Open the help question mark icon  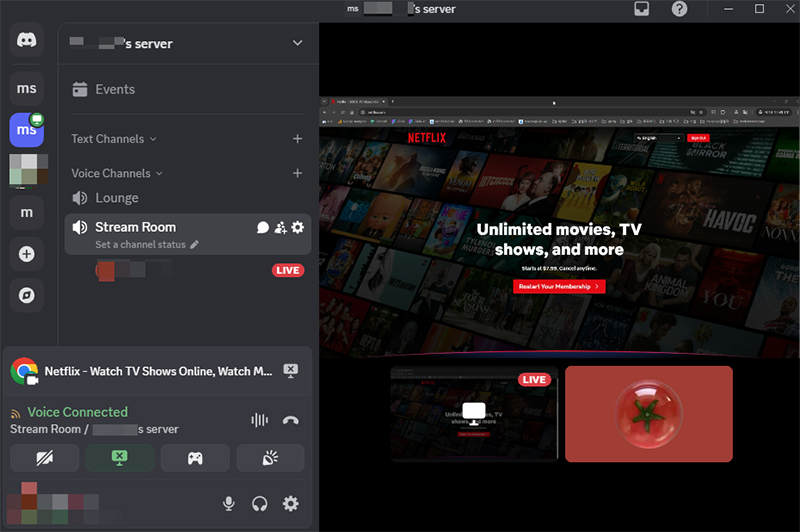[x=679, y=9]
